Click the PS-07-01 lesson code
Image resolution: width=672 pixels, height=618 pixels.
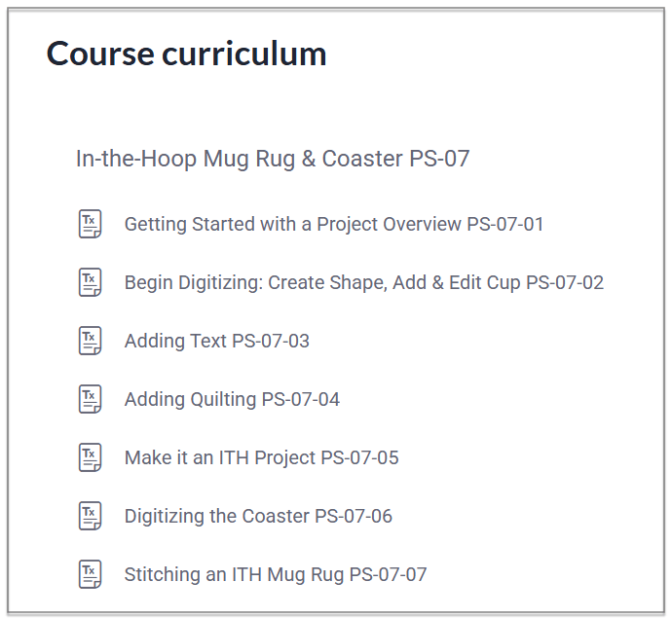505,225
